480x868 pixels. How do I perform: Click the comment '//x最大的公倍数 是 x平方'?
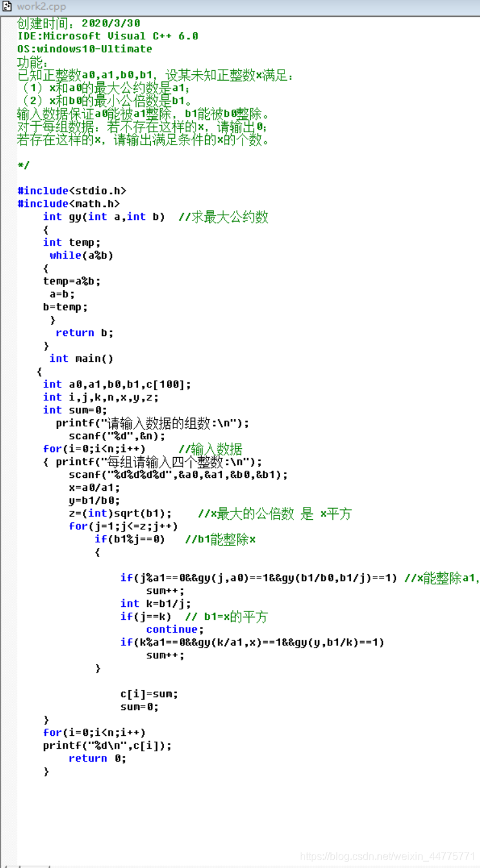coord(275,513)
